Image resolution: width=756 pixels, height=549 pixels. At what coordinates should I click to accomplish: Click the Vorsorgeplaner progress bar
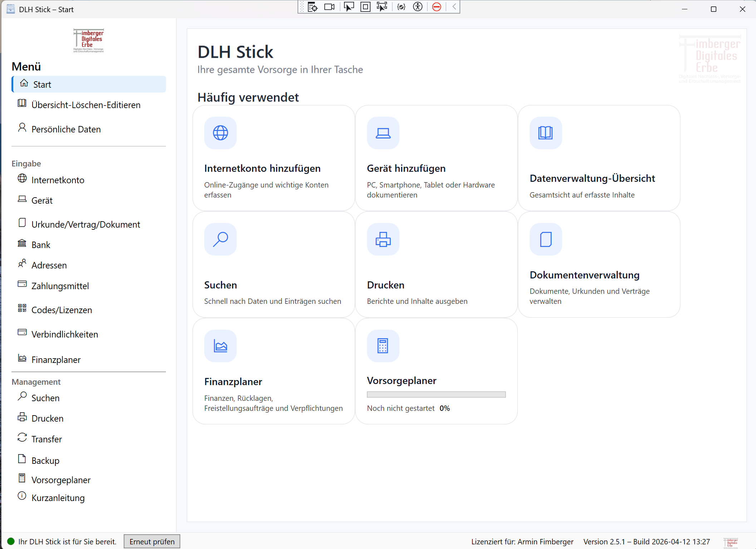coord(436,394)
